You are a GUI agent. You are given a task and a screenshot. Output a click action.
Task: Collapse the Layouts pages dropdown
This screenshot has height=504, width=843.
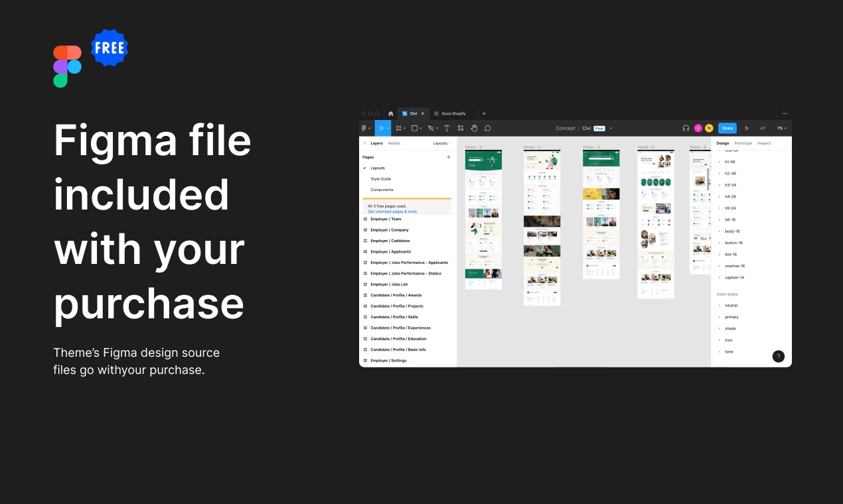[442, 143]
